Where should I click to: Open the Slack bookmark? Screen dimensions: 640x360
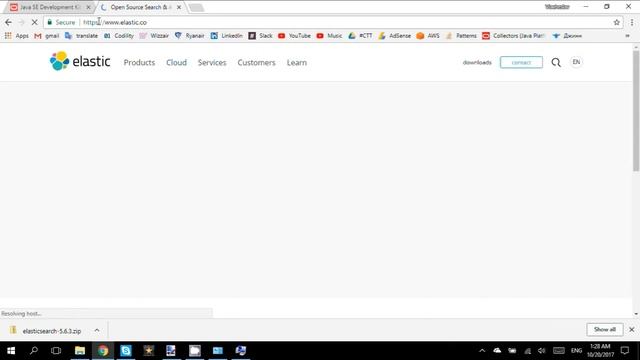pos(260,36)
